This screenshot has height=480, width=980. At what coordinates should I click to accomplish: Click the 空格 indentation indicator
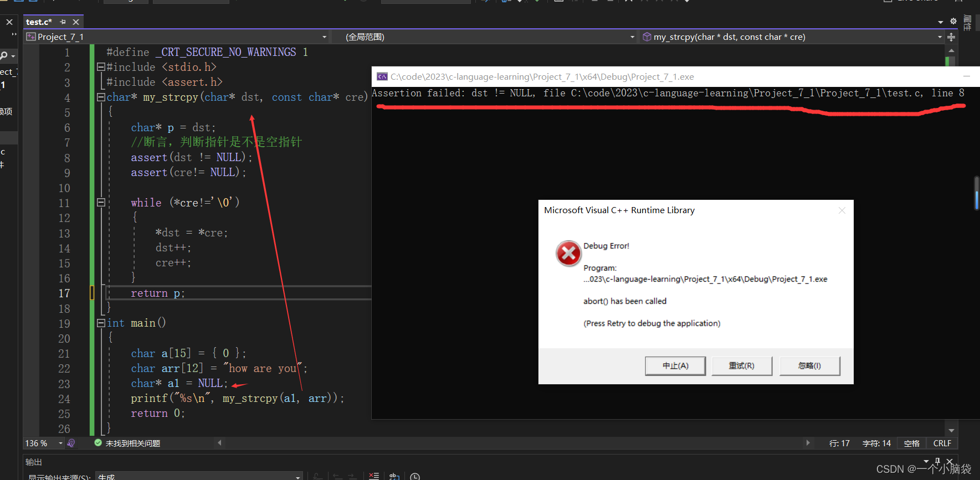912,443
